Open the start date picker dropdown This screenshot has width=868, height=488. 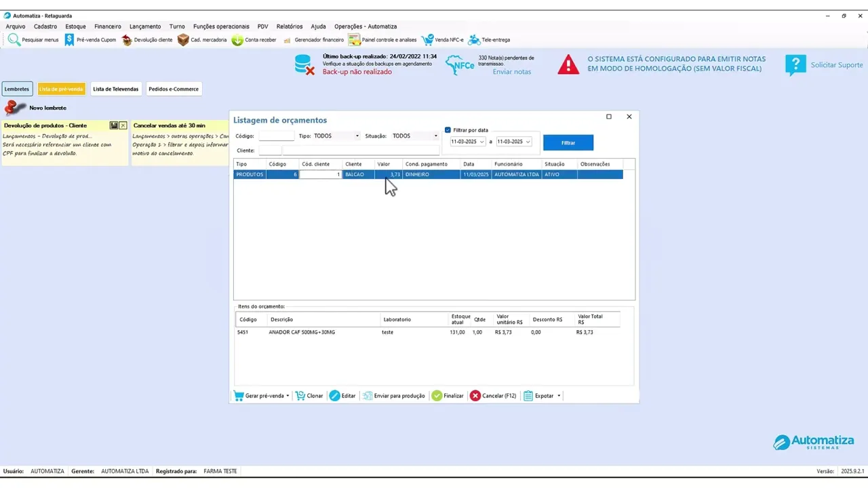482,142
